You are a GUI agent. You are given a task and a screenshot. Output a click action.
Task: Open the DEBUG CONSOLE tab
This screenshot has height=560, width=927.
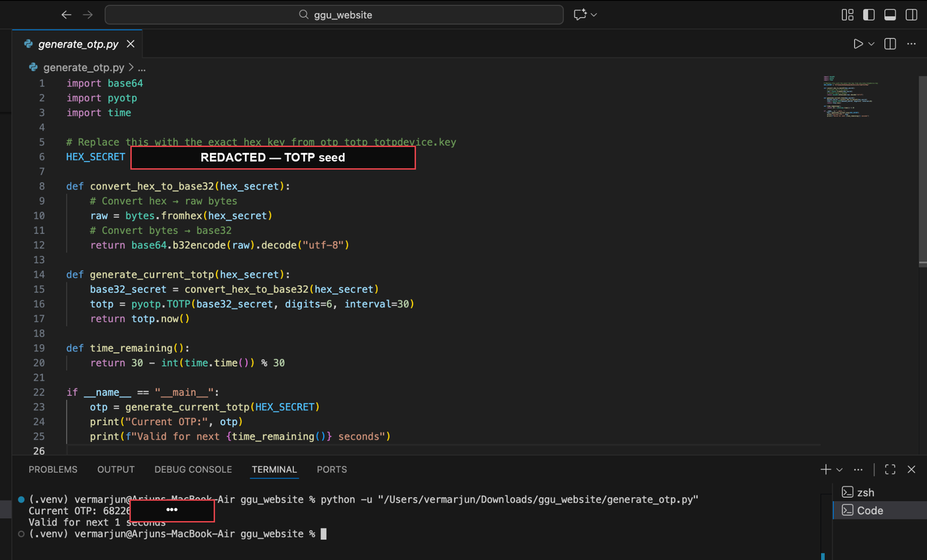(193, 469)
